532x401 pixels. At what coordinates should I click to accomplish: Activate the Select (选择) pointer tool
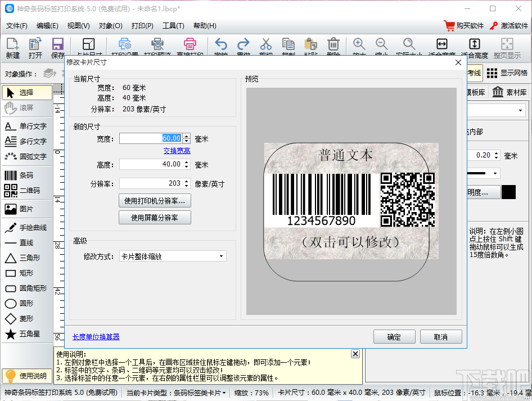tap(26, 92)
